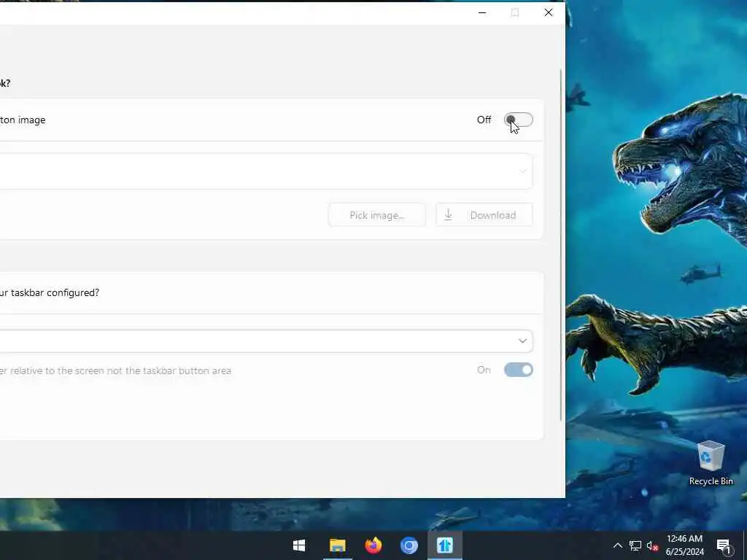Click the download arrow icon
Screen dimensions: 747x560
pos(449,215)
